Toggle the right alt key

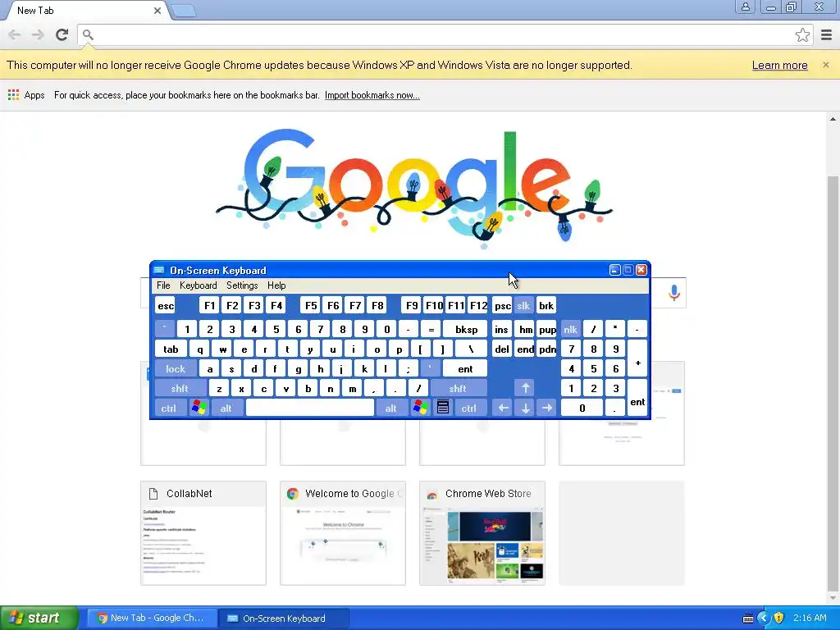click(x=391, y=408)
